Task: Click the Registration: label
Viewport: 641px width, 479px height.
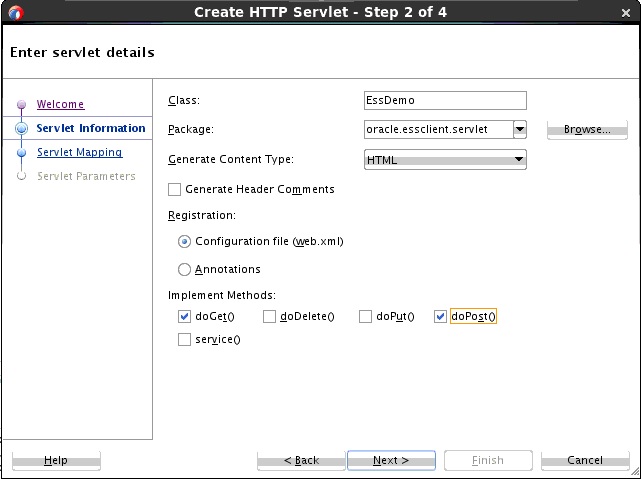Action: tap(202, 215)
